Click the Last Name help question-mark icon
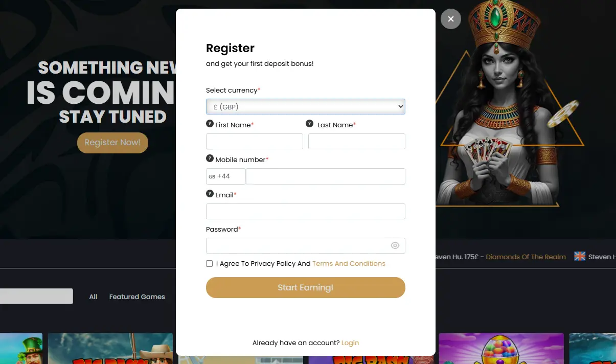 click(x=309, y=124)
